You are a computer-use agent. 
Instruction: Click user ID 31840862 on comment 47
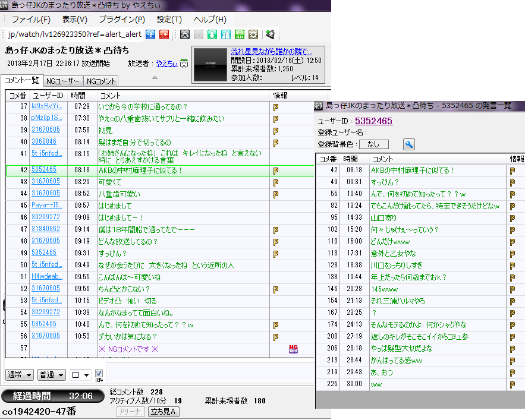pyautogui.click(x=46, y=229)
